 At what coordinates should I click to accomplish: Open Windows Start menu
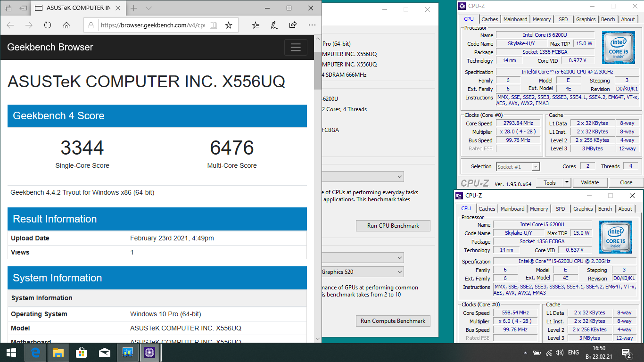tap(11, 352)
